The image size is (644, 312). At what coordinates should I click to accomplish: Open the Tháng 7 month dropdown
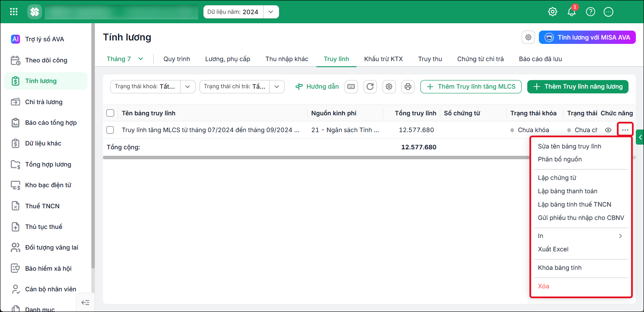125,59
